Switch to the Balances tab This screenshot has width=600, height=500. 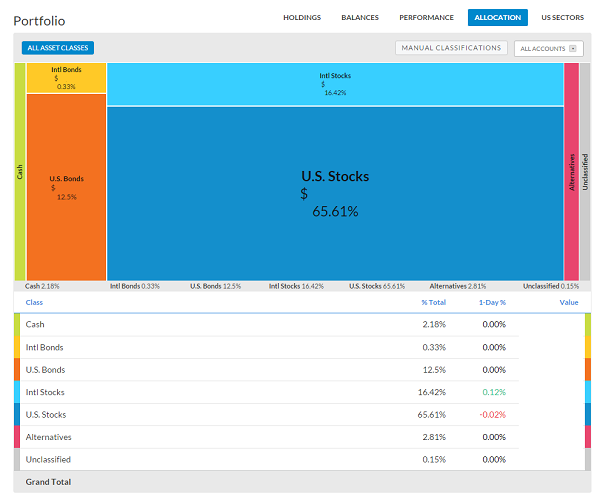pyautogui.click(x=360, y=17)
